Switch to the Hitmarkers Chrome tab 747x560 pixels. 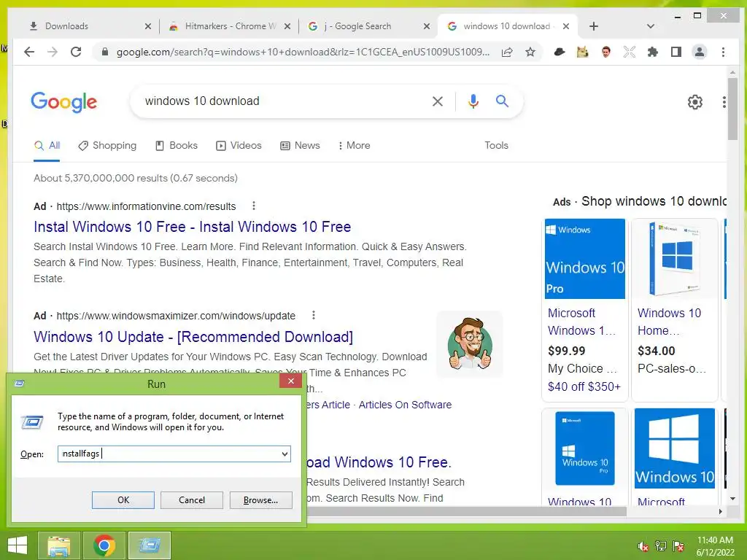coord(231,26)
